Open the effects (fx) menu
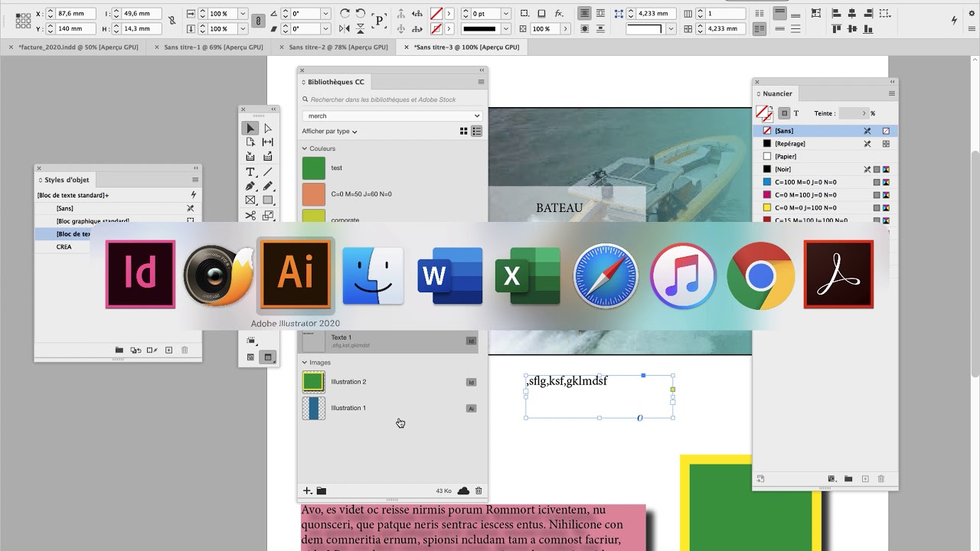The width and height of the screenshot is (980, 551). point(559,14)
